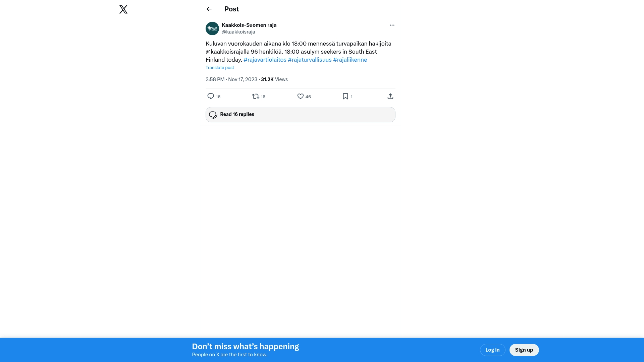Open the X logo home link

[123, 9]
